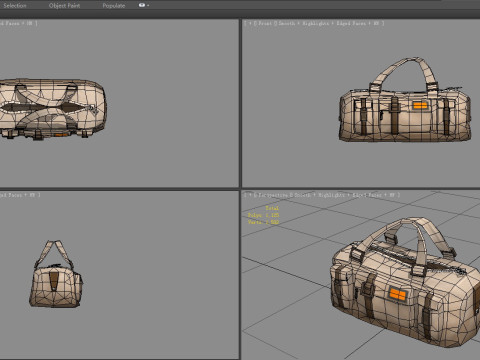
Task: Select the bag model in the top-left viewport
Action: pos(53,109)
